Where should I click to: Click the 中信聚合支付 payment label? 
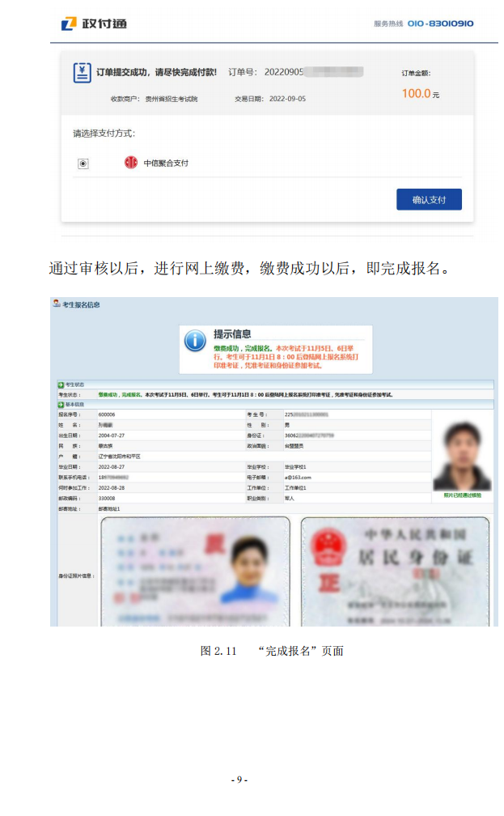[166, 163]
